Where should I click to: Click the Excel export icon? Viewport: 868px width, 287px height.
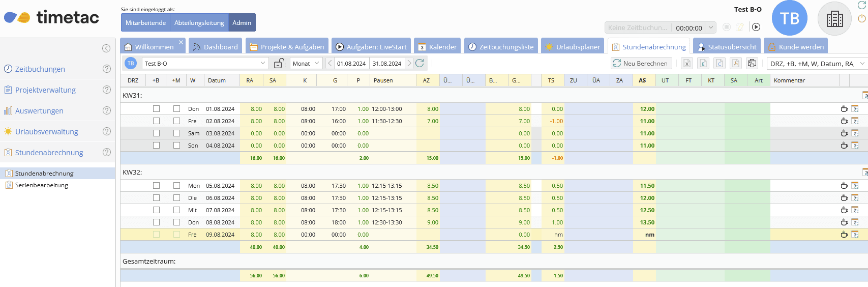click(687, 63)
